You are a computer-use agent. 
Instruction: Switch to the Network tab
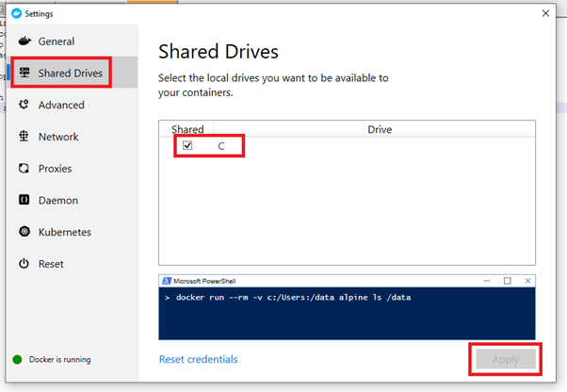click(x=73, y=137)
